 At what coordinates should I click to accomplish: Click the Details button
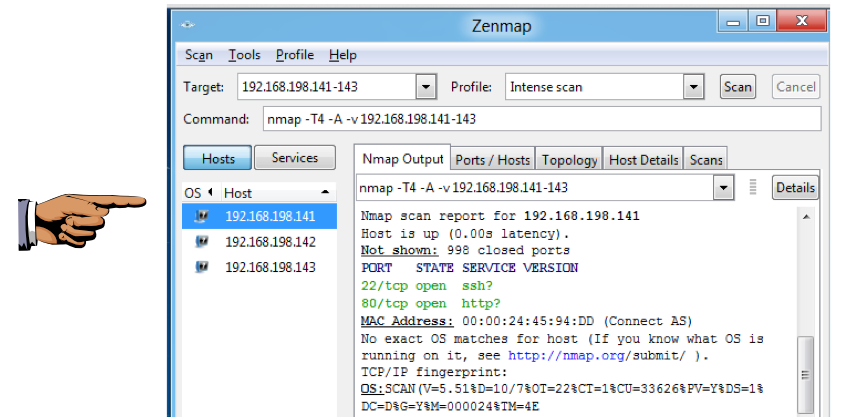pos(795,187)
